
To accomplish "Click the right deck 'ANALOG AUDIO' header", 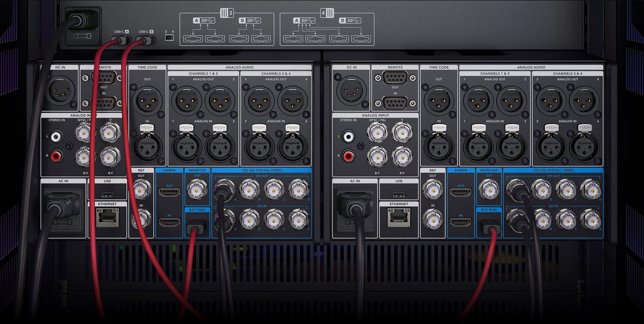I will pos(531,67).
